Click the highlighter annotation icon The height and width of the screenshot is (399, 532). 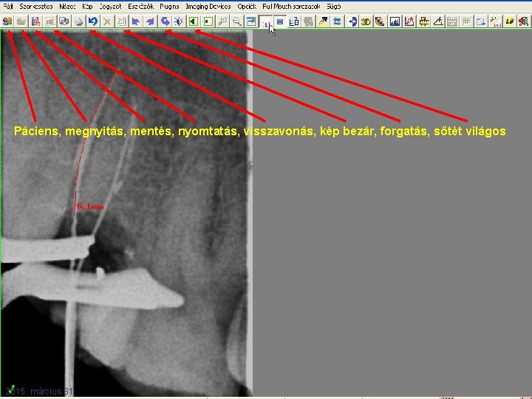323,21
